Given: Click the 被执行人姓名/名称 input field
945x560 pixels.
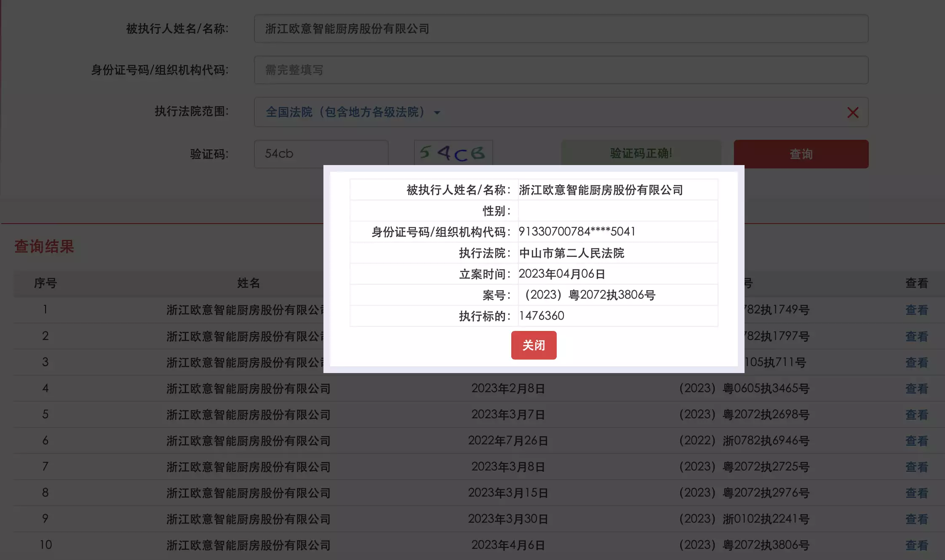Looking at the screenshot, I should [560, 29].
